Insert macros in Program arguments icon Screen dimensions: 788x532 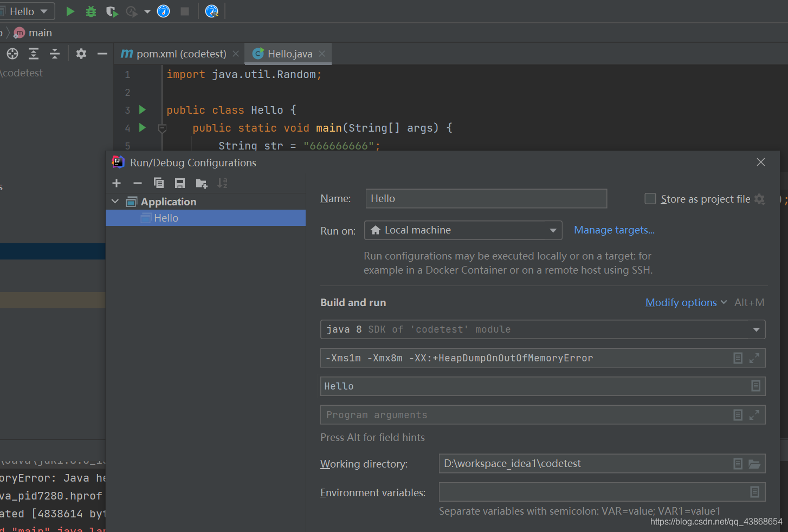click(x=738, y=415)
